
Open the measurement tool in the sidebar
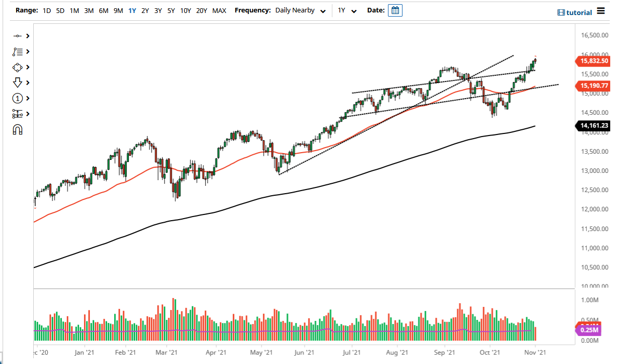click(17, 114)
